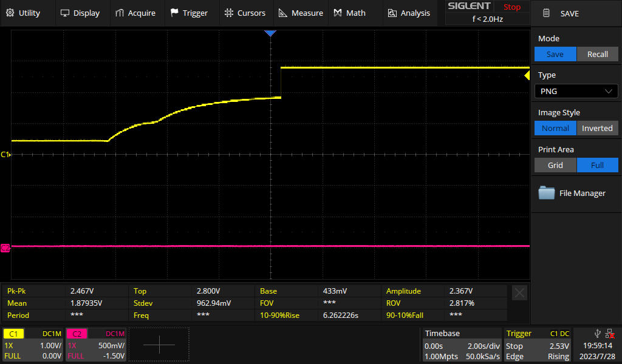622x364 pixels.
Task: Set print area to Grid
Action: pos(555,165)
